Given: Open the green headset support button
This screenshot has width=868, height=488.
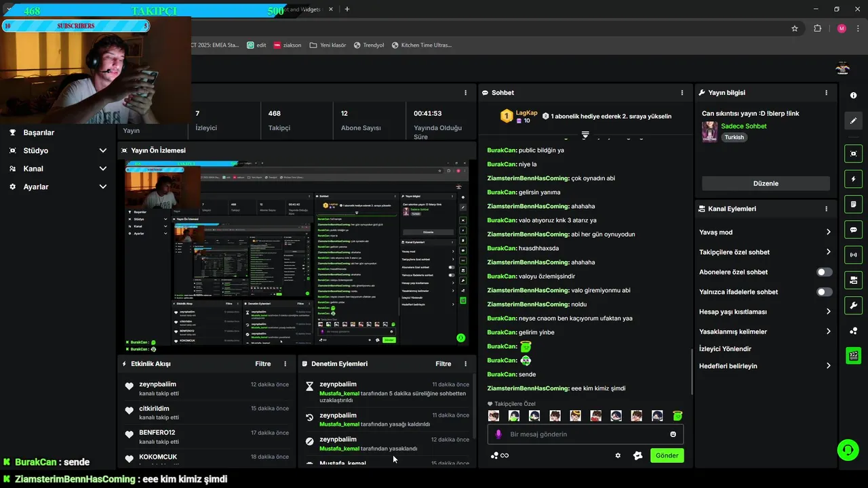Looking at the screenshot, I should point(848,450).
